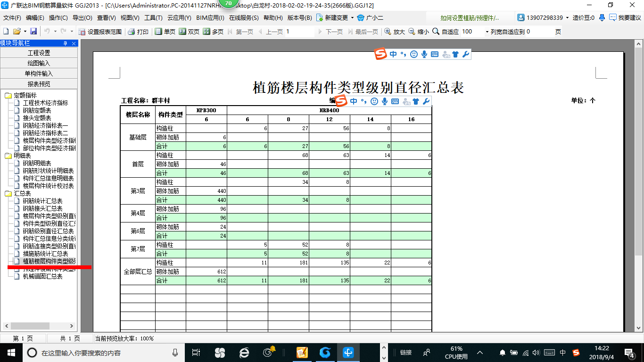Open the dropdown arrow beside open folder icon

pos(24,32)
